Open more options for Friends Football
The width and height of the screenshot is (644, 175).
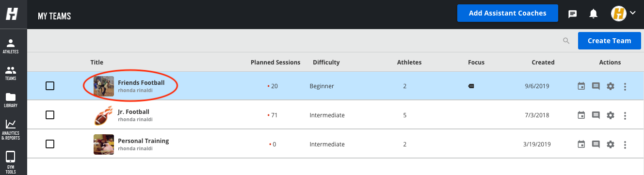click(x=625, y=87)
